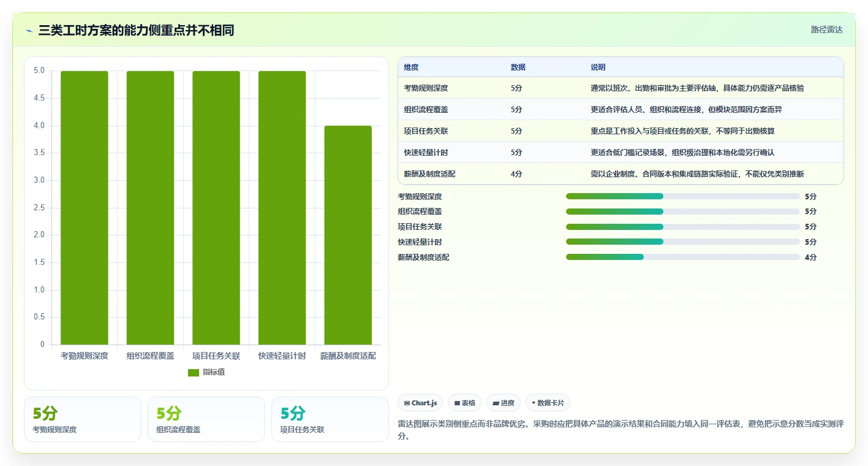Click the 进度 tag
The width and height of the screenshot is (868, 466).
point(504,403)
